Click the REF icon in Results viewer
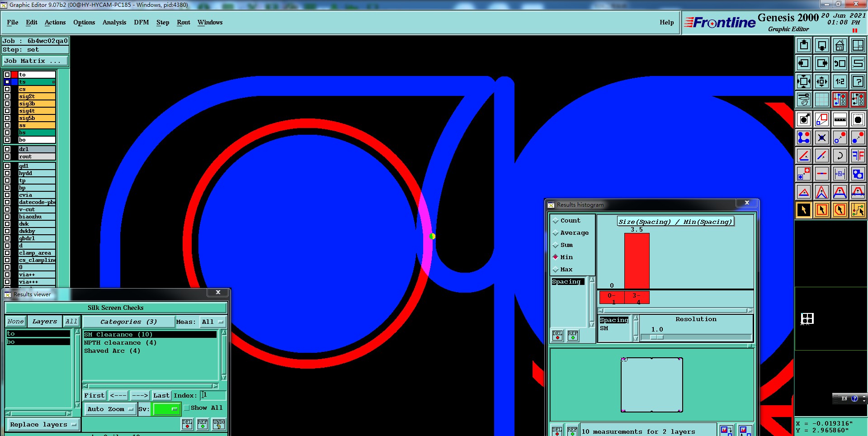868x436 pixels. 203,424
